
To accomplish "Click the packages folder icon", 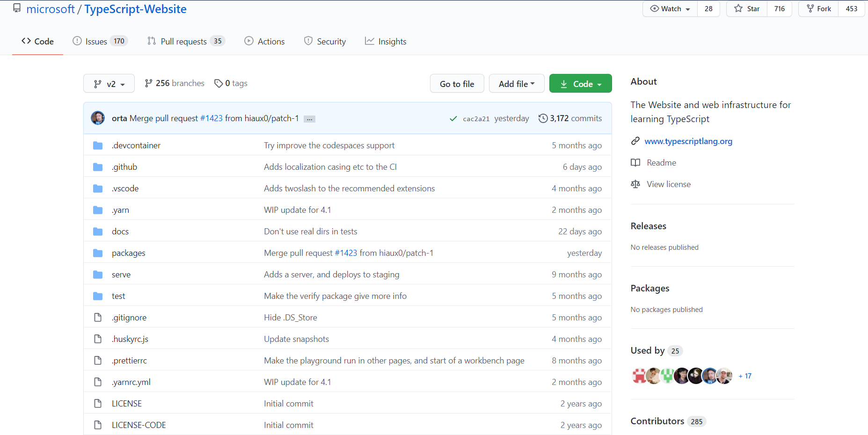I will tap(98, 253).
